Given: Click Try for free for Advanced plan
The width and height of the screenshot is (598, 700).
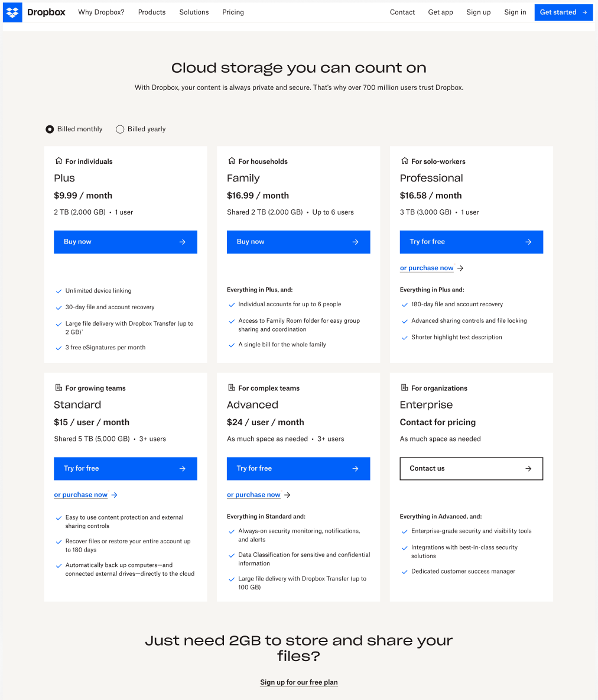Looking at the screenshot, I should point(298,469).
